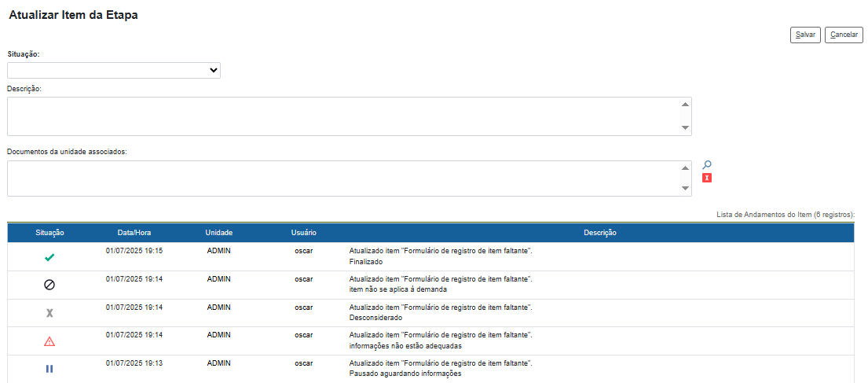
Task: Click the red warning triangle status icon
Action: coord(49,341)
